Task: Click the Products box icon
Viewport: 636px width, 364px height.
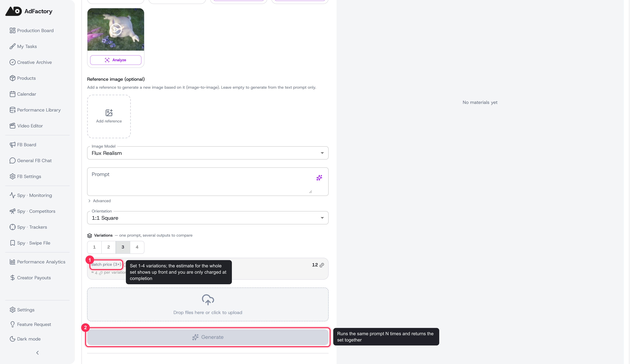Action: pyautogui.click(x=13, y=78)
